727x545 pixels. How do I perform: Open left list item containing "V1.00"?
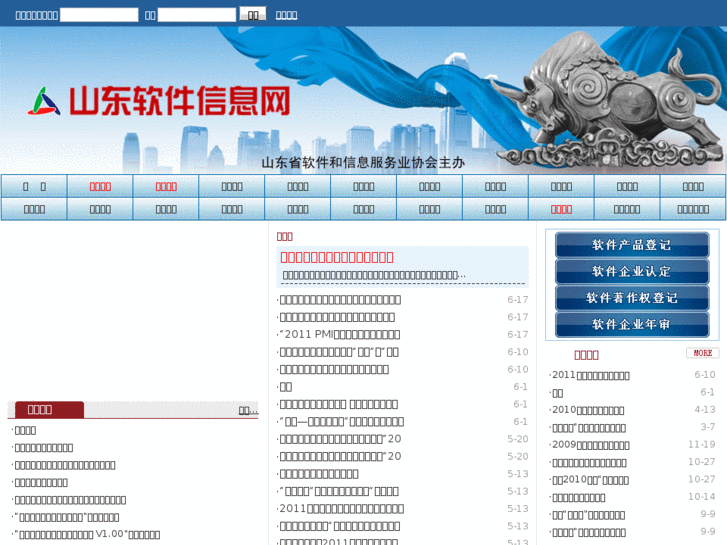pos(86,534)
